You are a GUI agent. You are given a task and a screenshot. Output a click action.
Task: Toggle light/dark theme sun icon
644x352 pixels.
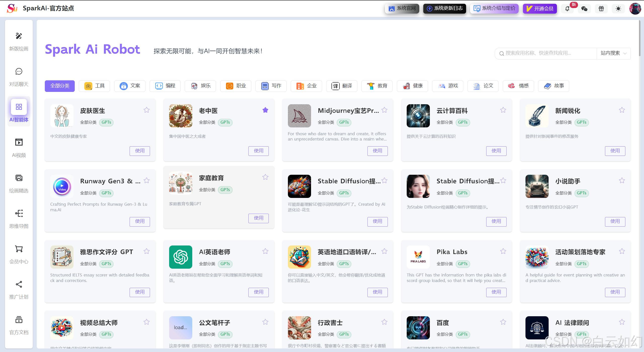pos(618,9)
